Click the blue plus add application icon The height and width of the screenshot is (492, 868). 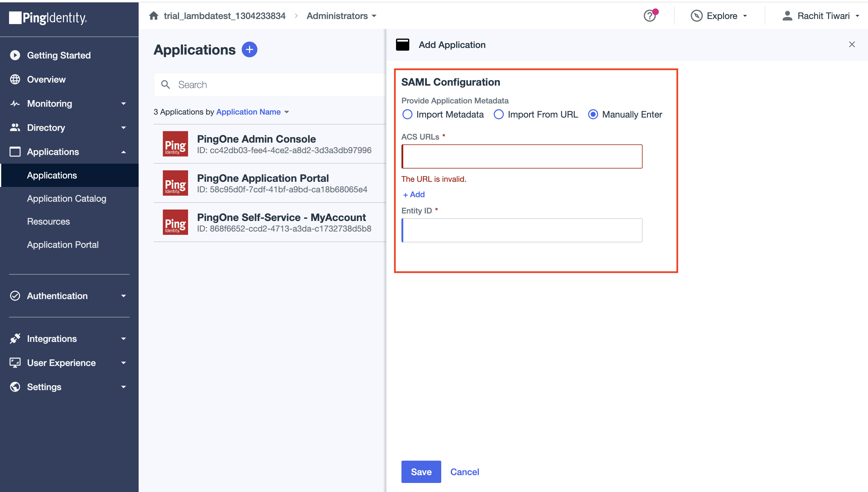click(249, 50)
